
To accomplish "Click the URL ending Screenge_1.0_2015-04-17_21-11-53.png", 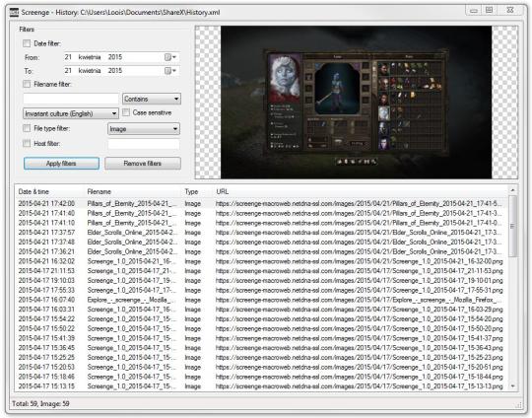I will pyautogui.click(x=360, y=271).
